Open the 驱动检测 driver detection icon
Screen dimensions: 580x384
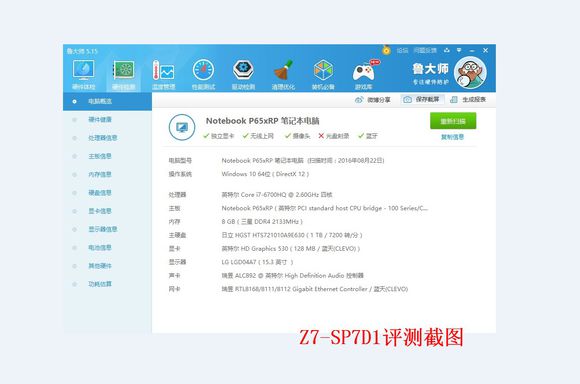[x=243, y=74]
